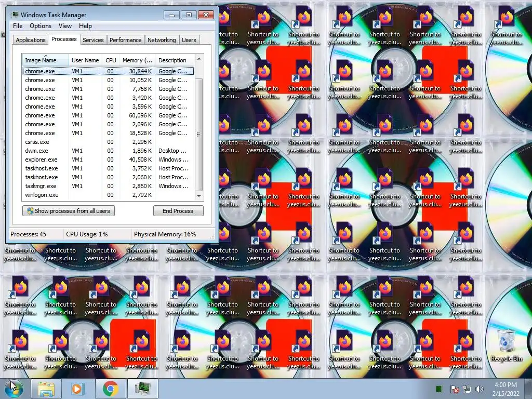Select chrome.exe using 2,096 K memory
The width and height of the screenshot is (532, 399).
coord(108,124)
